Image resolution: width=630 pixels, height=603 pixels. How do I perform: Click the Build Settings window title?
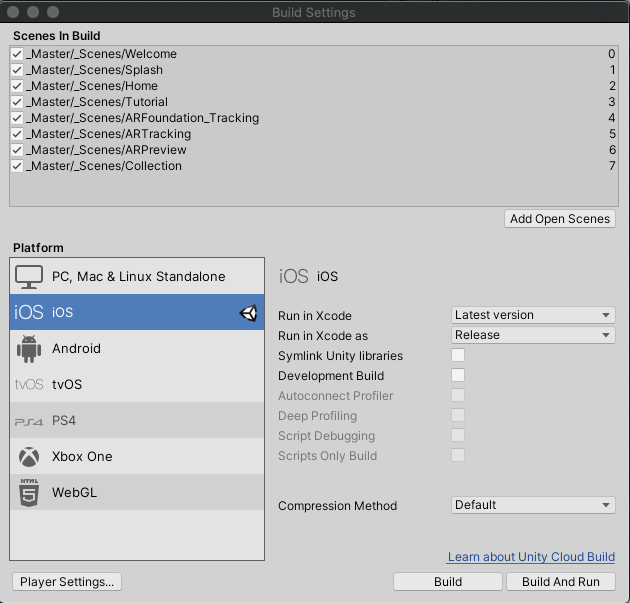[x=314, y=12]
